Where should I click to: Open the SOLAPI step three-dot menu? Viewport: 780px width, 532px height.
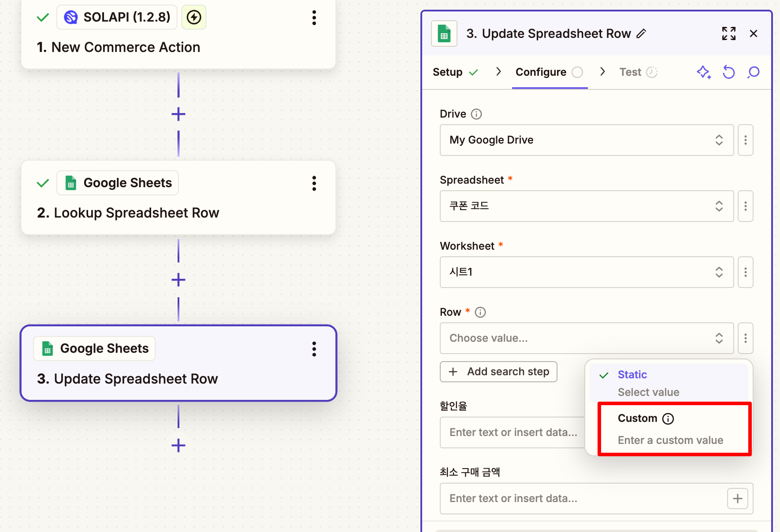tap(314, 18)
